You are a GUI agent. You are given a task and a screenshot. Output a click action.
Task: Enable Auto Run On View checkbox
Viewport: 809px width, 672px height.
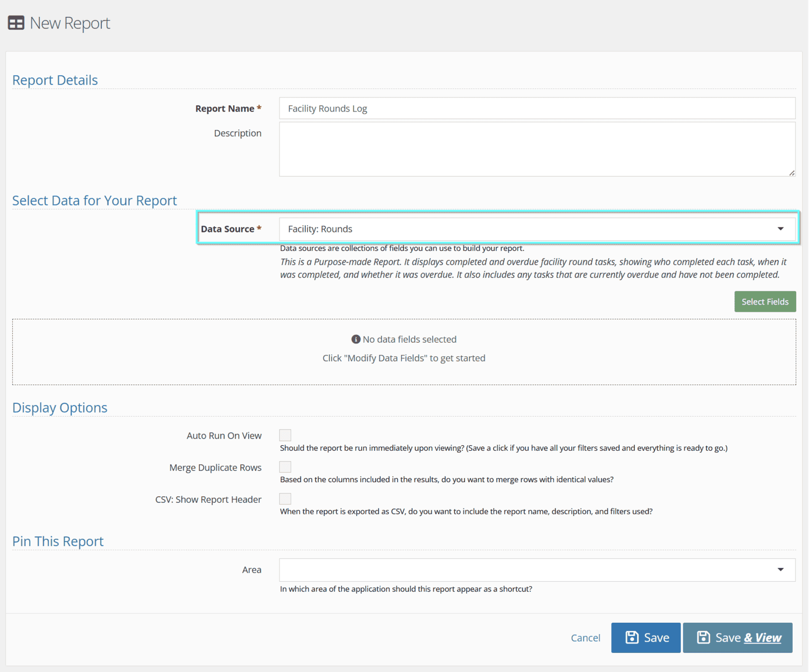point(285,435)
